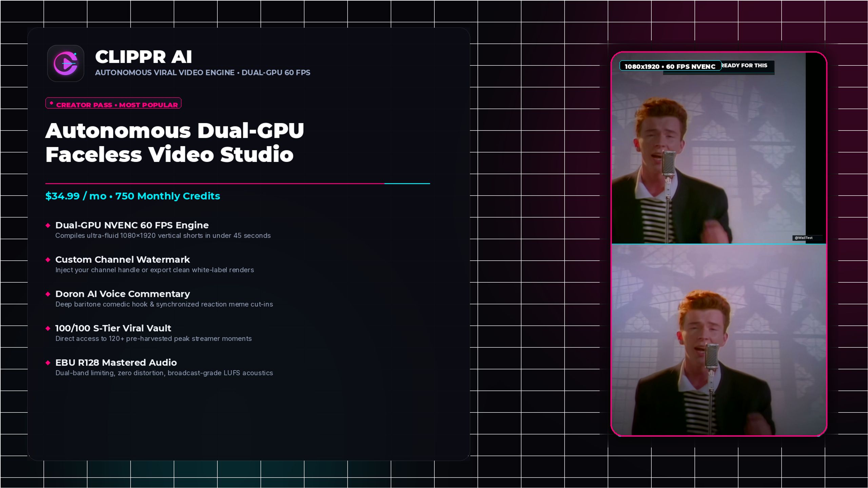Click the '$34.99 / mo • 750 Monthly Credits' price
The width and height of the screenshot is (868, 488).
point(133,196)
